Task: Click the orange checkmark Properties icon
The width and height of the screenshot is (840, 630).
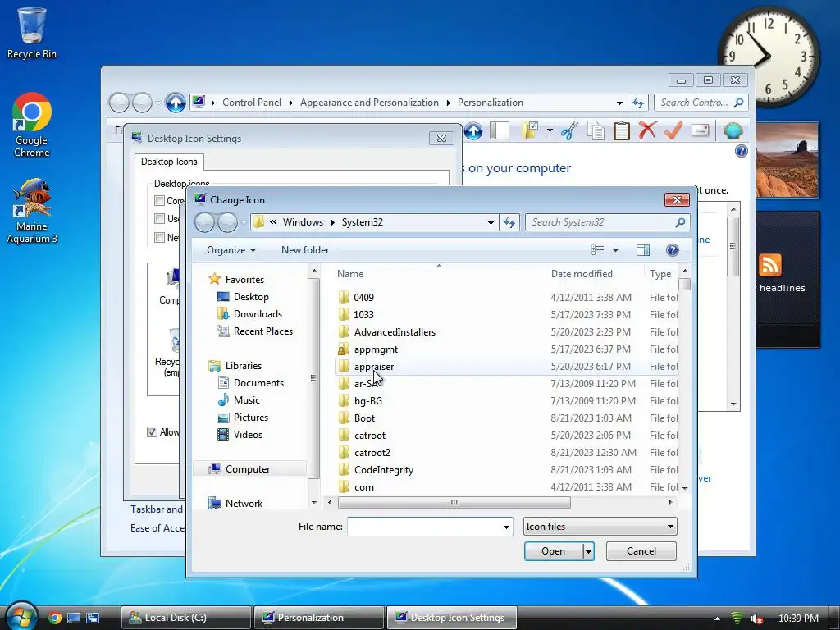Action: 673,130
